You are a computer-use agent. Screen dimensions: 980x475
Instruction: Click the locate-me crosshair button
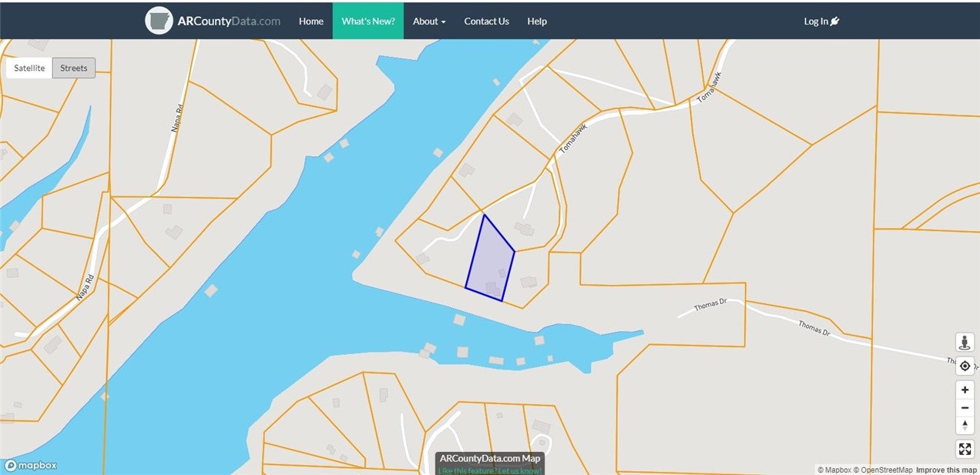coord(965,366)
